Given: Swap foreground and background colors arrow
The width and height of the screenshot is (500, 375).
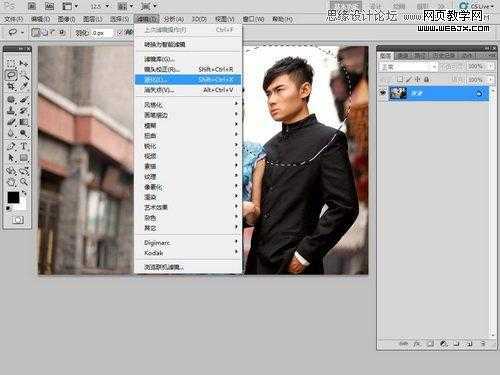Looking at the screenshot, I should (x=24, y=193).
